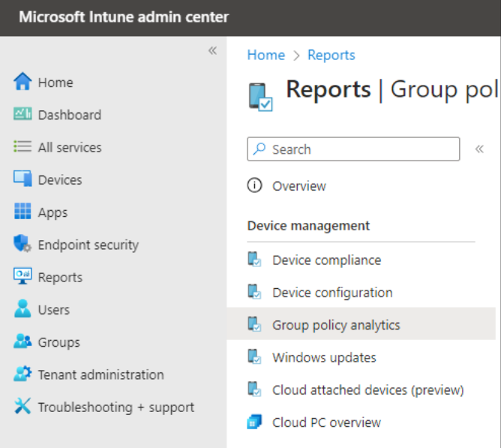Focus the Reports menu Search box
Image resolution: width=501 pixels, height=448 pixels.
tap(353, 149)
